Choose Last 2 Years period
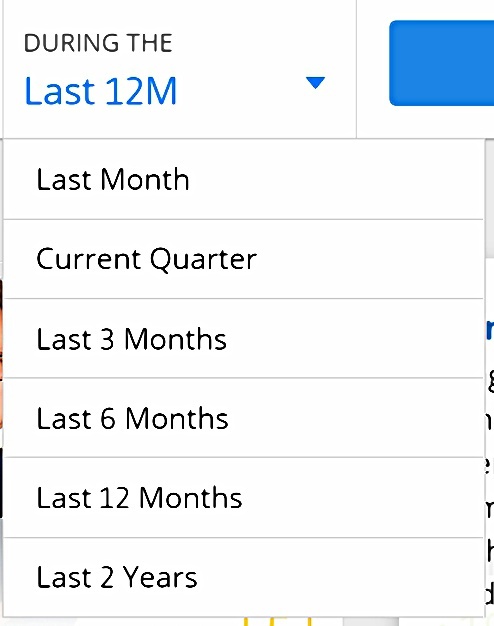Viewport: 494px width, 626px height. click(x=244, y=577)
